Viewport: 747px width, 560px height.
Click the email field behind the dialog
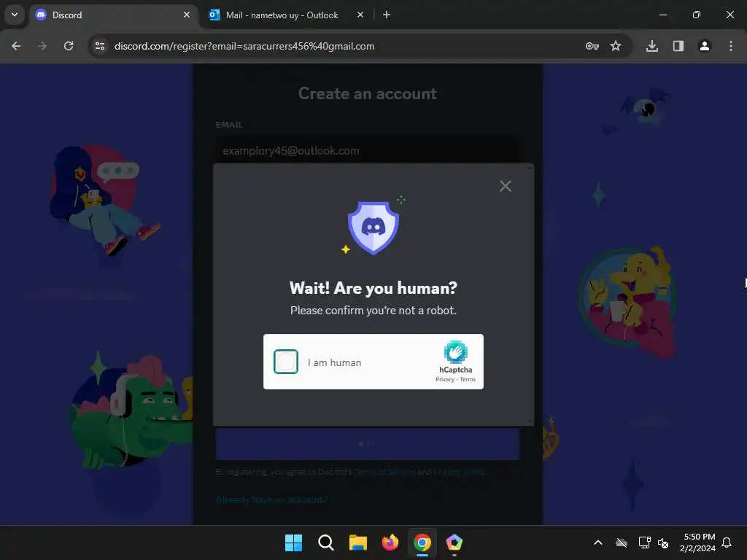368,150
